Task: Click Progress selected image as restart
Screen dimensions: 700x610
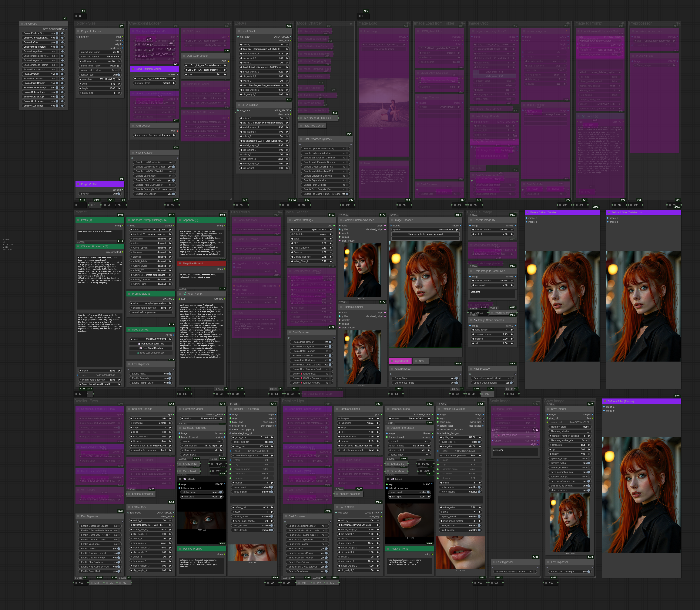Action: click(x=425, y=234)
